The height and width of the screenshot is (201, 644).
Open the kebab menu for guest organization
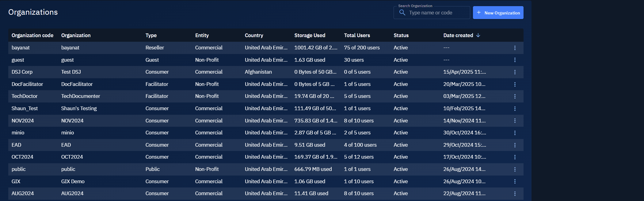(515, 60)
